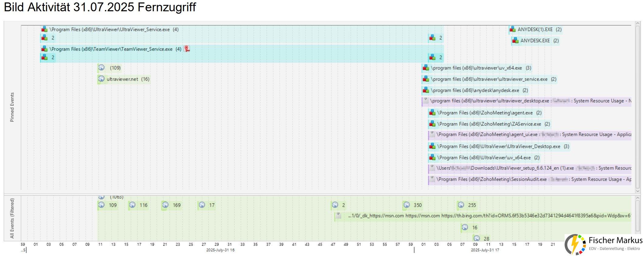Click the All Events globe icon with count 2
This screenshot has width=644, height=256.
click(335, 205)
